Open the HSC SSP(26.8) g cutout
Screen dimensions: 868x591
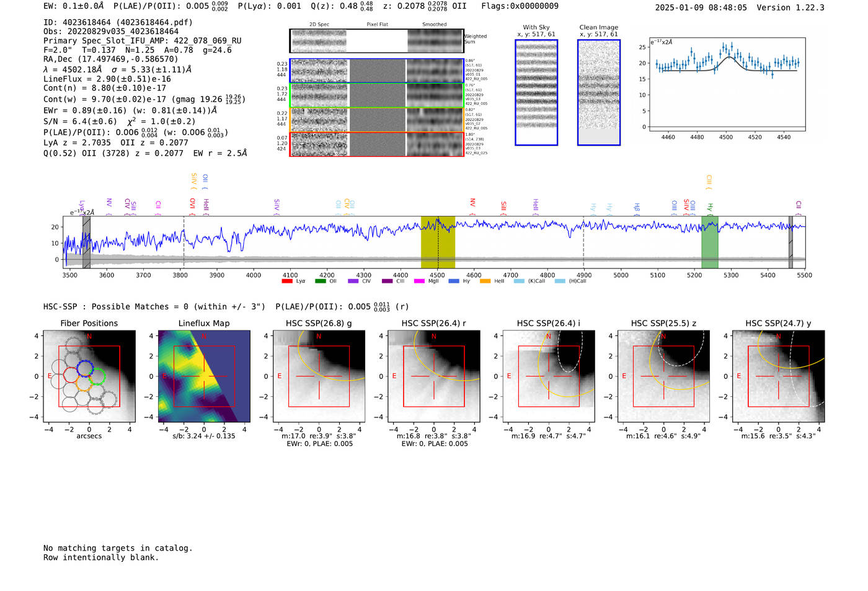pos(319,376)
